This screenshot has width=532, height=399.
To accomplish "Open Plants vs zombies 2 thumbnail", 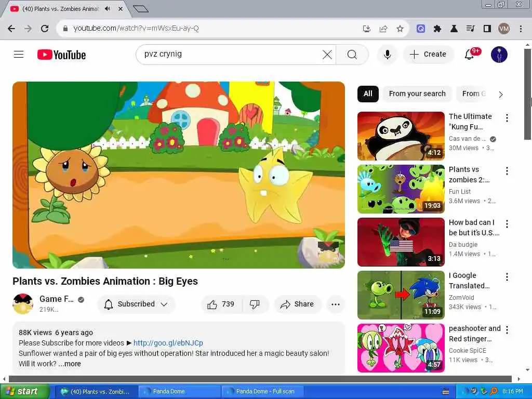I will pos(401,189).
